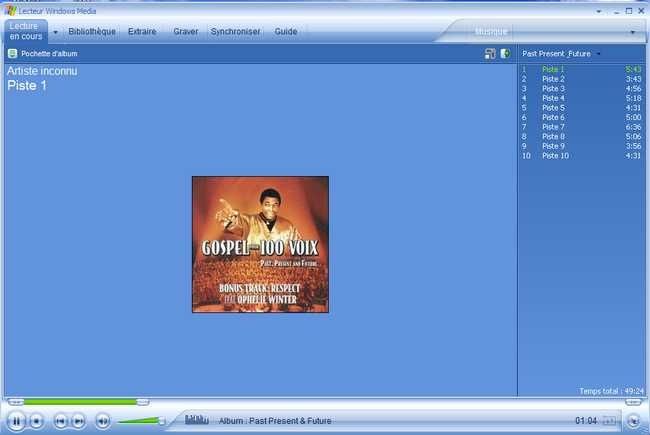Click the Album : Past Present & Future status text
The height and width of the screenshot is (435, 650).
pos(275,421)
